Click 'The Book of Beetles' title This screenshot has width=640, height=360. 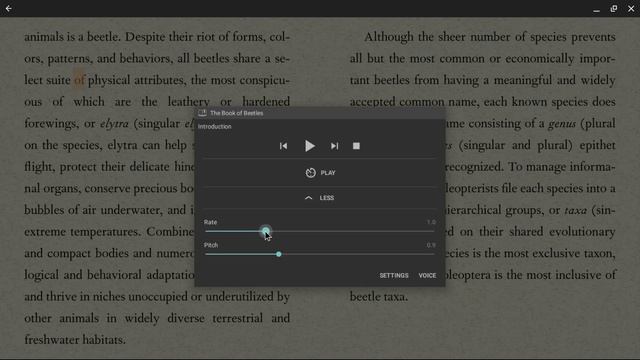[237, 113]
